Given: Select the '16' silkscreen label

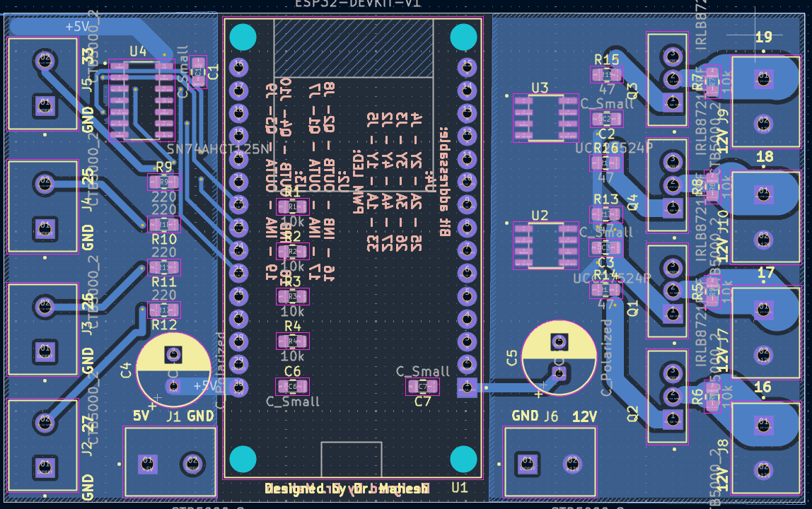Looking at the screenshot, I should tap(762, 387).
